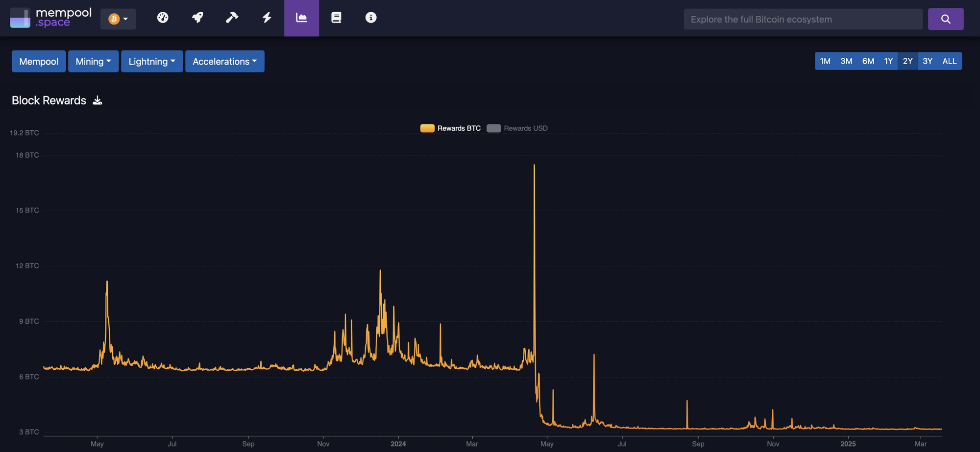Open the mining hammer icon
980x452 pixels.
(232, 18)
